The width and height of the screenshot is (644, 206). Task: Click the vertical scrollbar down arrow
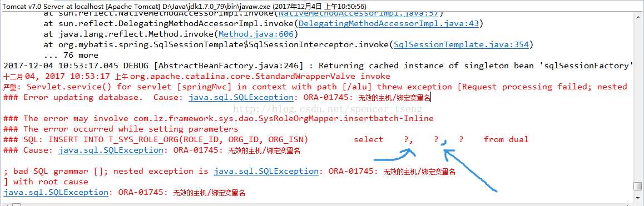[637, 198]
